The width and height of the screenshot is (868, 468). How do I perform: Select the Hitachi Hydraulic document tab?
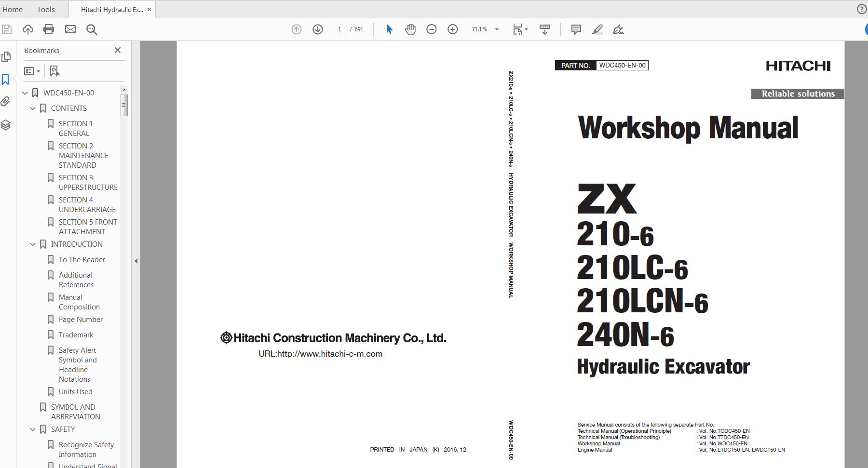(112, 10)
